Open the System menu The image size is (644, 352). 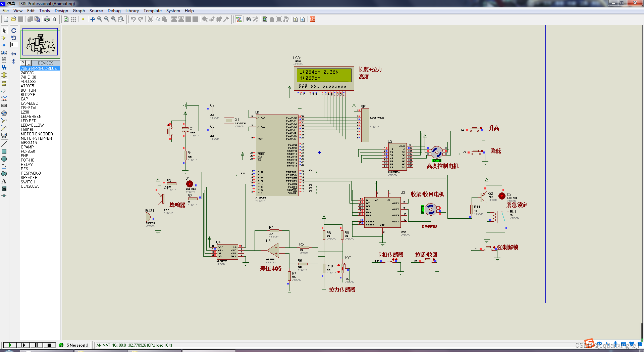click(x=173, y=10)
